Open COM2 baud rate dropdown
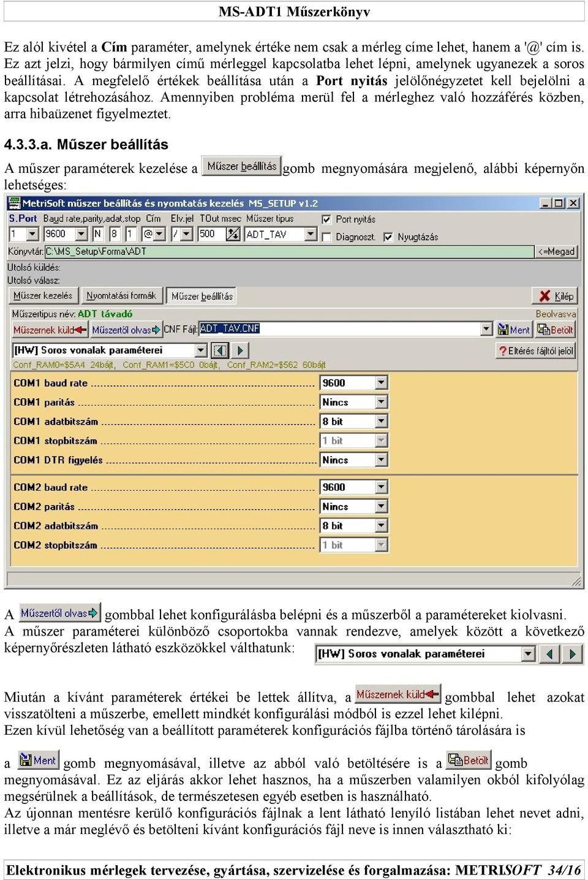Image resolution: width=588 pixels, height=880 pixels. [382, 487]
